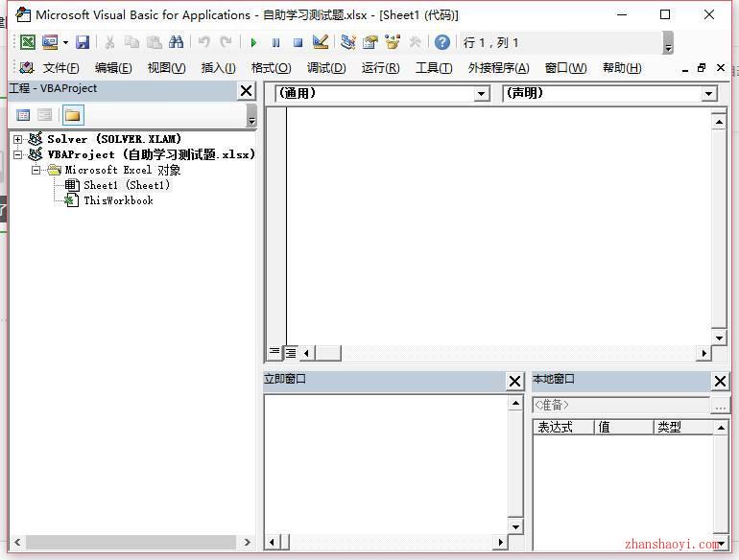
Task: Pause execution with Break icon
Action: [275, 43]
